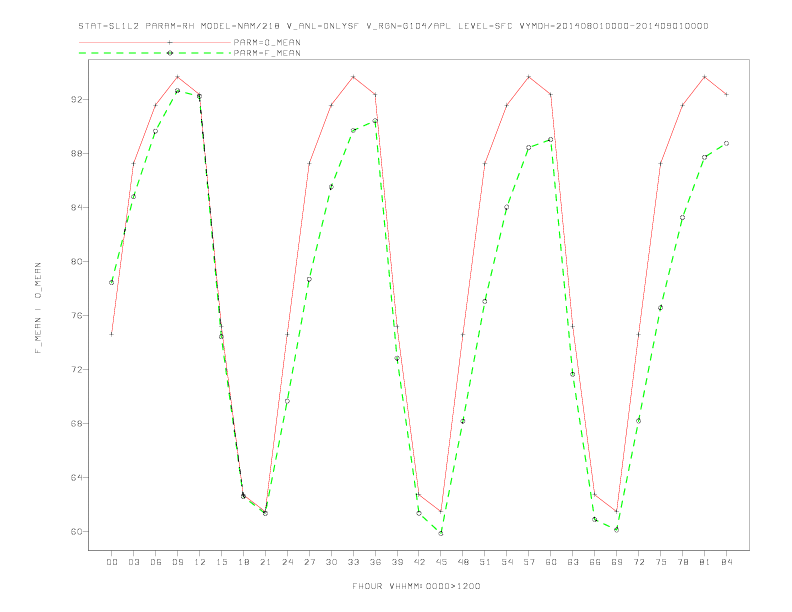
Task: Click forecast hour label 54 on x-axis
Action: click(507, 562)
